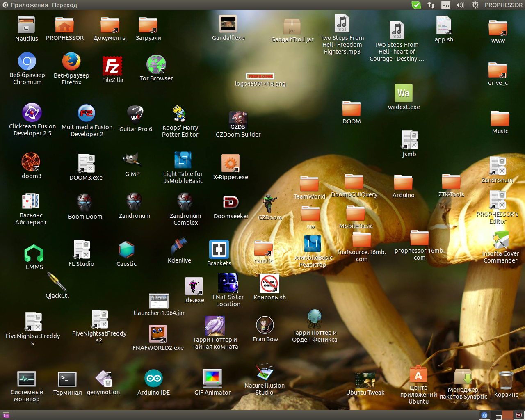525x420 pixels.
Task: Start Tor Browser
Action: [x=156, y=64]
